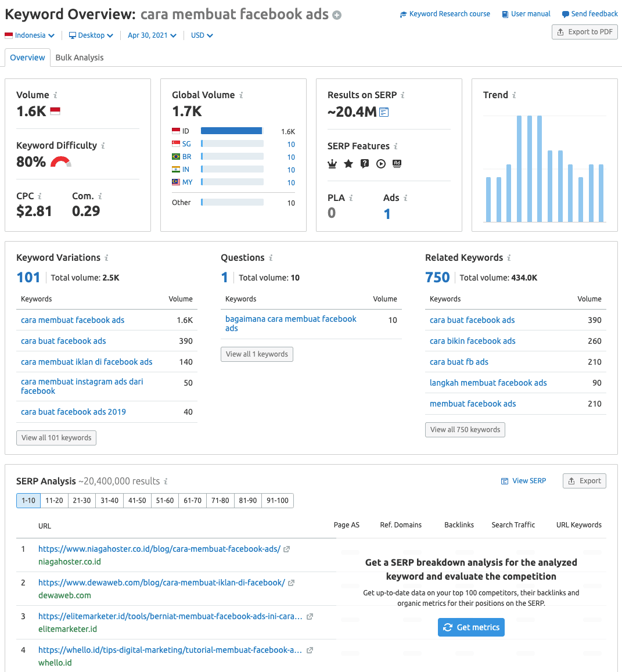Open the USD currency dropdown
The image size is (622, 672).
202,35
